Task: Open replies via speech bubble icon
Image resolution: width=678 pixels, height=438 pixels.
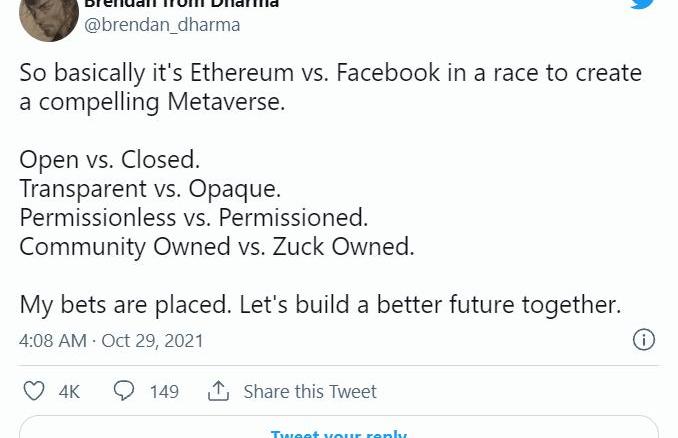Action: [x=124, y=390]
